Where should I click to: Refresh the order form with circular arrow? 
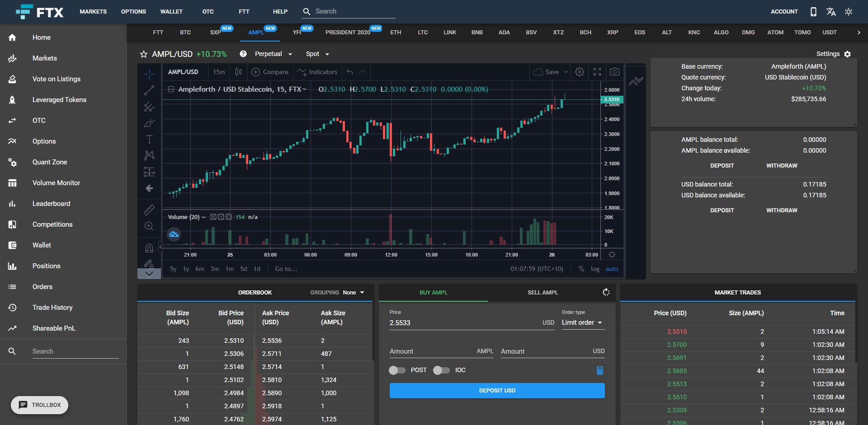606,292
